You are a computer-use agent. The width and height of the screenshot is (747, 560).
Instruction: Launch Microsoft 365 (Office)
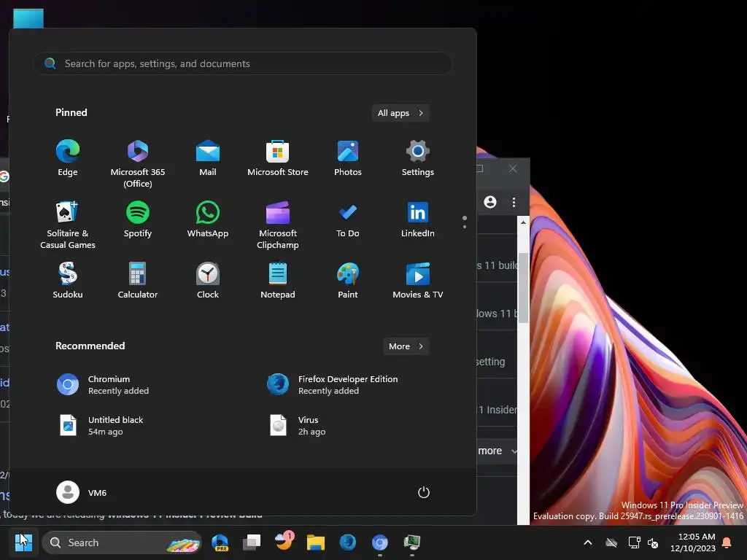[138, 164]
